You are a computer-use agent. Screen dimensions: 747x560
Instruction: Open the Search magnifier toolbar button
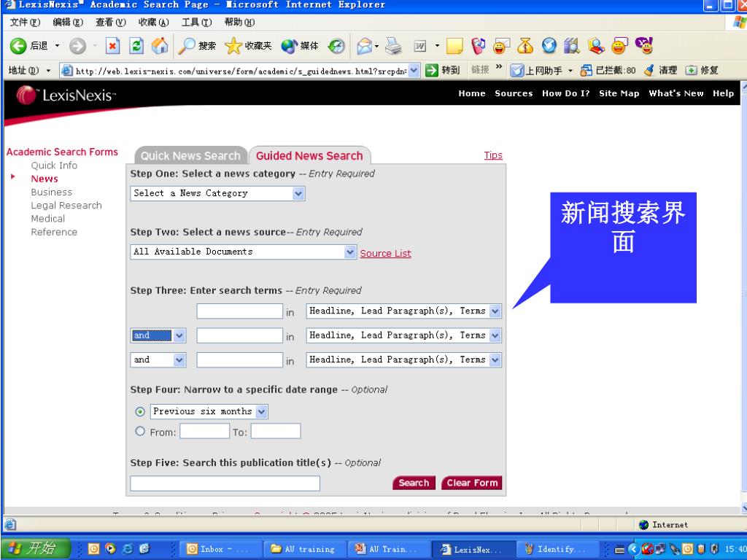click(x=197, y=46)
